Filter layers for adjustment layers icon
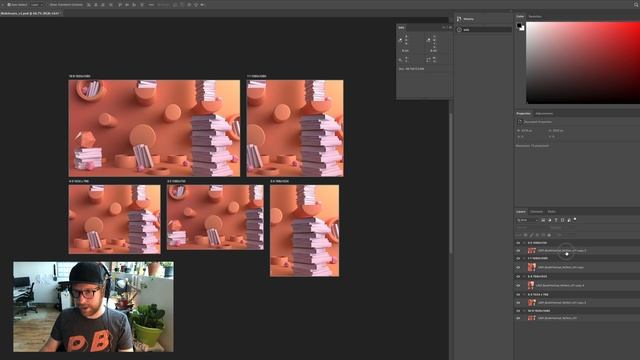This screenshot has width=640, height=360. coord(549,220)
